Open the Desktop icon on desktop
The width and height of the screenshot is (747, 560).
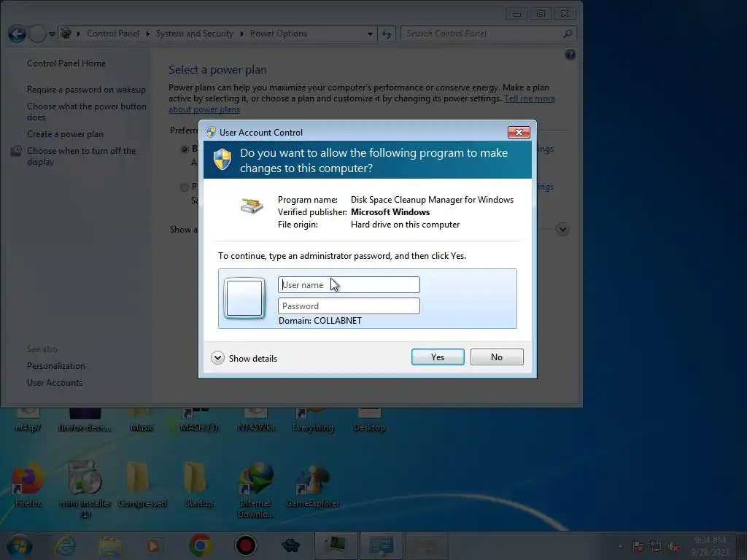click(x=369, y=421)
